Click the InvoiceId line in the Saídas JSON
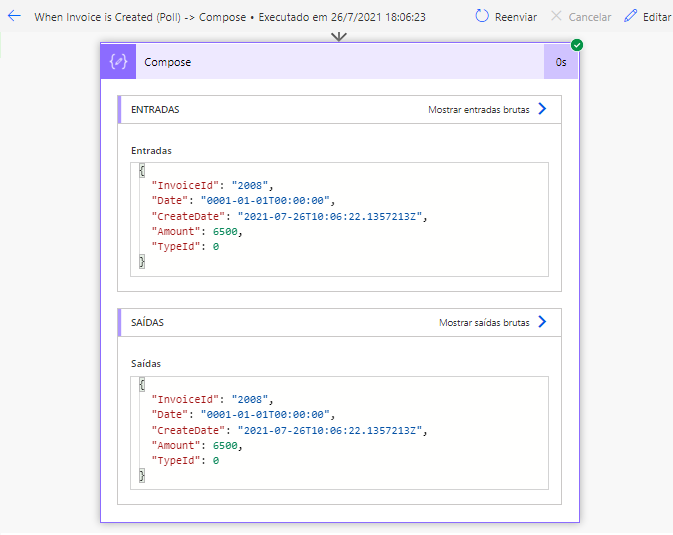Screen dimensions: 673x535 [212, 399]
